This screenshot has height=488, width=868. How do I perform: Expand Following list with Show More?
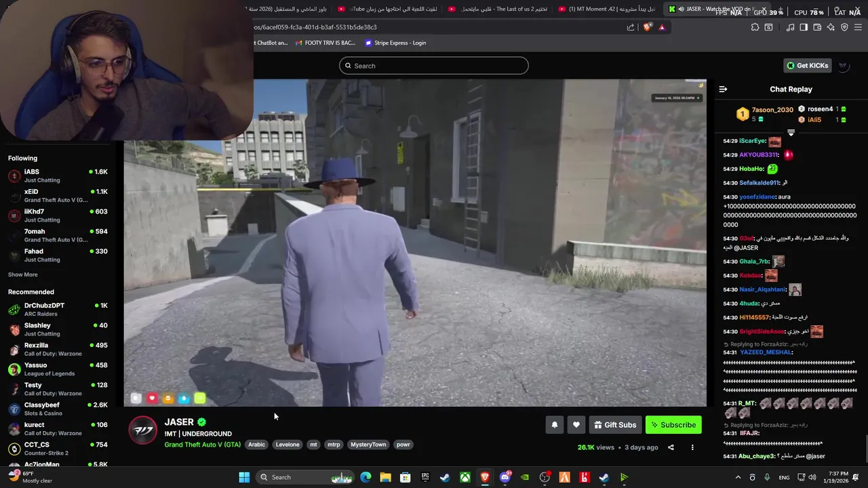tap(23, 274)
